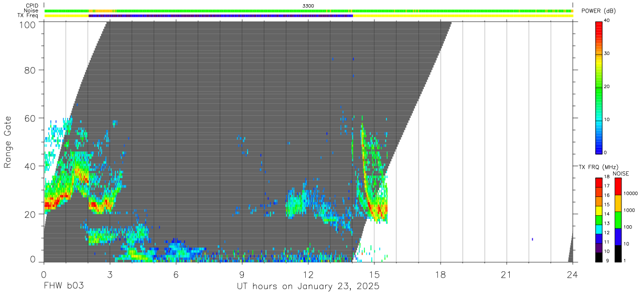Select the 10000 label on NOISE legend

(631, 193)
